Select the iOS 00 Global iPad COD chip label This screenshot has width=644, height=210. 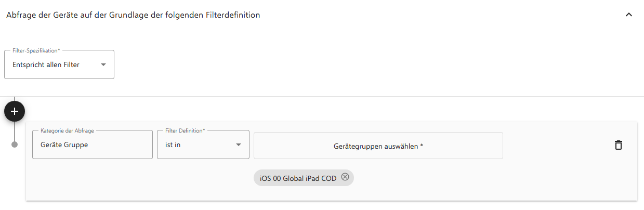tap(298, 178)
